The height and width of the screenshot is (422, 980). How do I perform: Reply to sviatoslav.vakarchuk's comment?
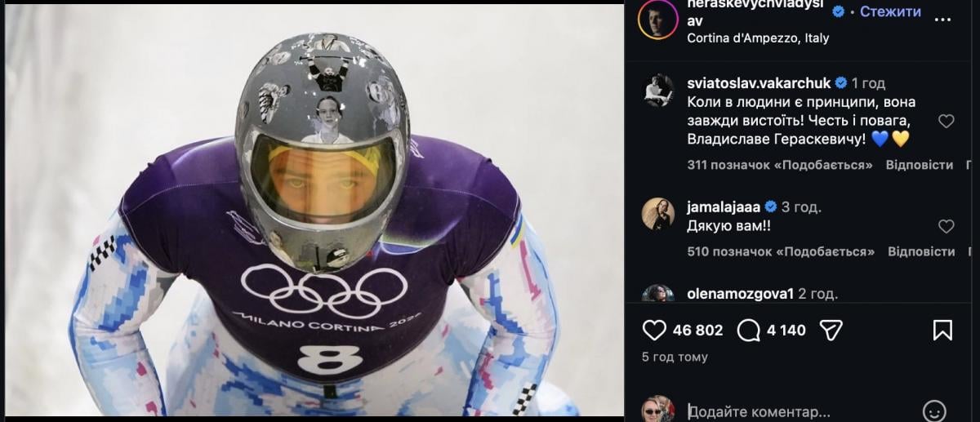pyautogui.click(x=921, y=164)
